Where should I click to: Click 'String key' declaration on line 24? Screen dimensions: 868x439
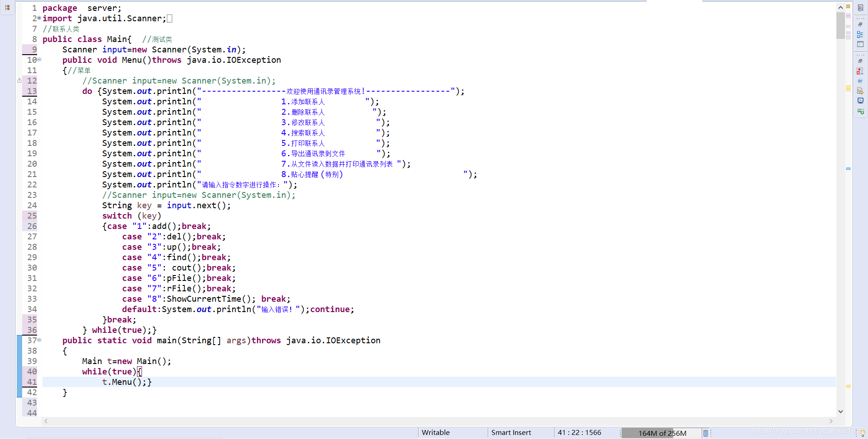(127, 205)
